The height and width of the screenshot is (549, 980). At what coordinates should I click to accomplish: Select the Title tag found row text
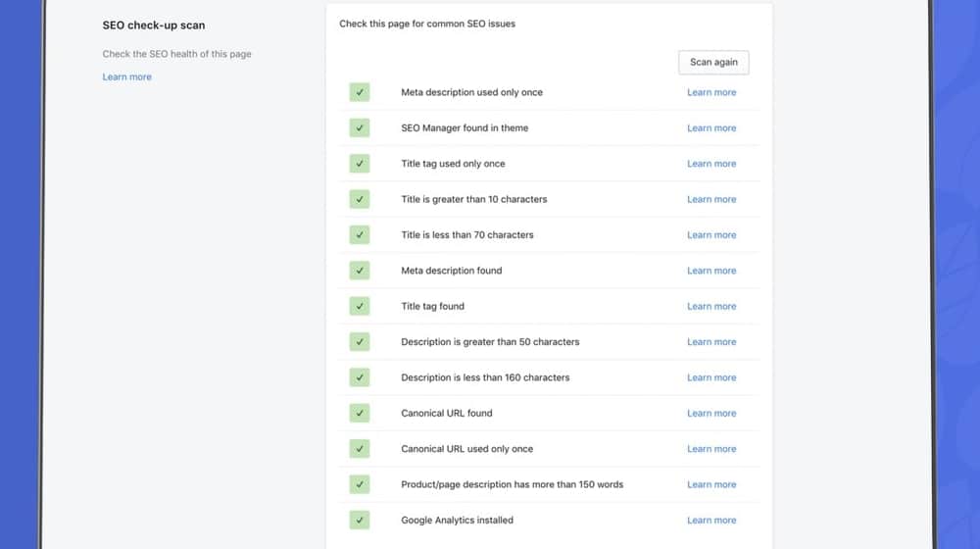432,307
